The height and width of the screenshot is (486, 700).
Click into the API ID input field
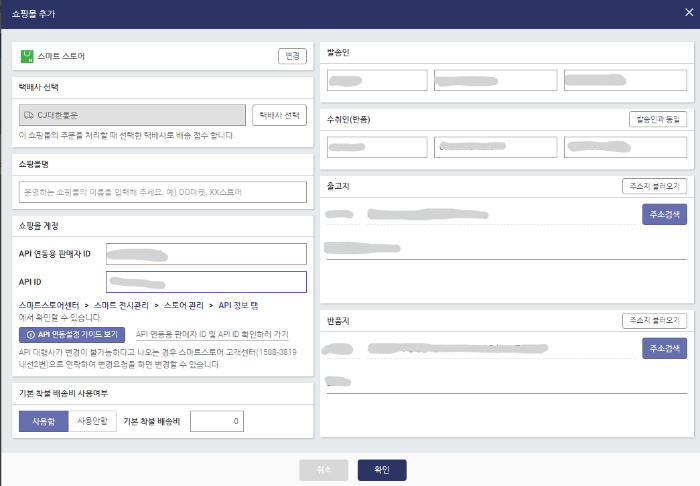(x=205, y=282)
